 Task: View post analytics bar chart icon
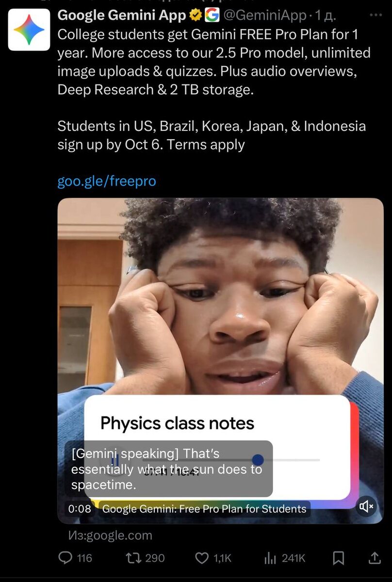pos(270,558)
